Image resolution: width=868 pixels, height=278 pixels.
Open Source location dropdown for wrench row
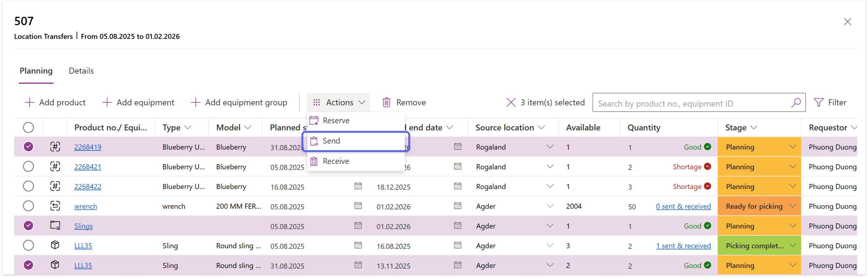click(549, 206)
